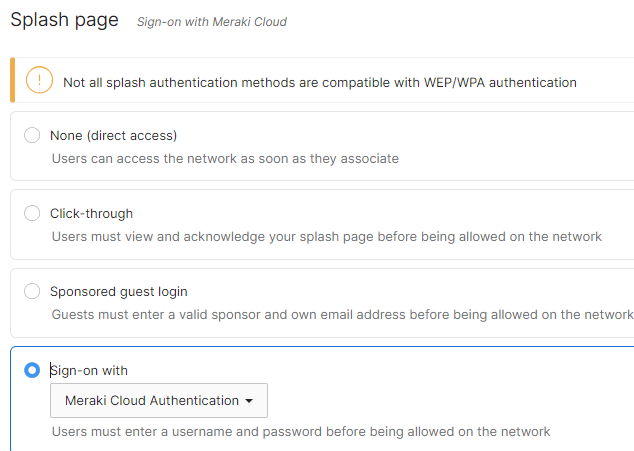Image resolution: width=634 pixels, height=451 pixels.
Task: Click the WEP/WPA compatibility warning message
Action: [319, 82]
